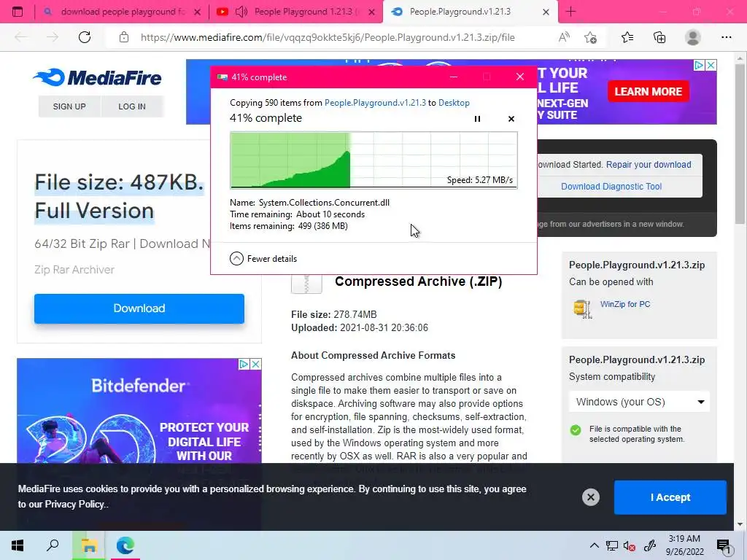Viewport: 747px width, 560px height.
Task: Click the address bar URL
Action: pyautogui.click(x=328, y=37)
